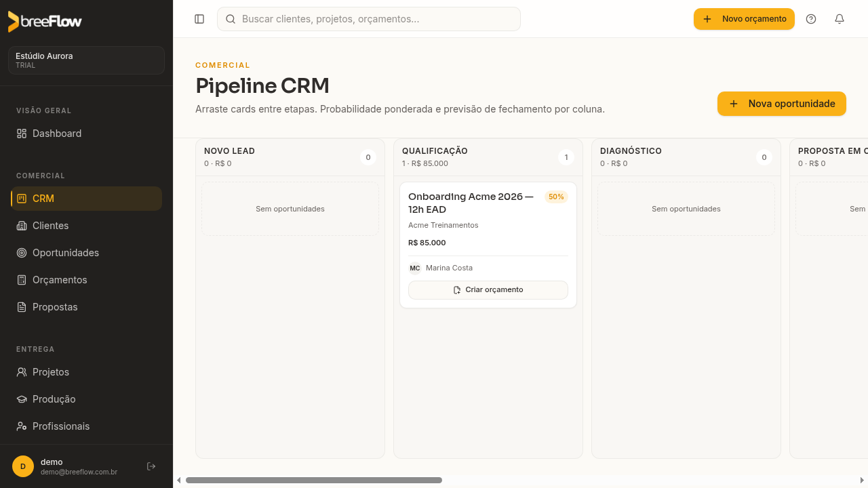Click Qualificação count badge 1
The width and height of the screenshot is (868, 488).
(x=566, y=157)
